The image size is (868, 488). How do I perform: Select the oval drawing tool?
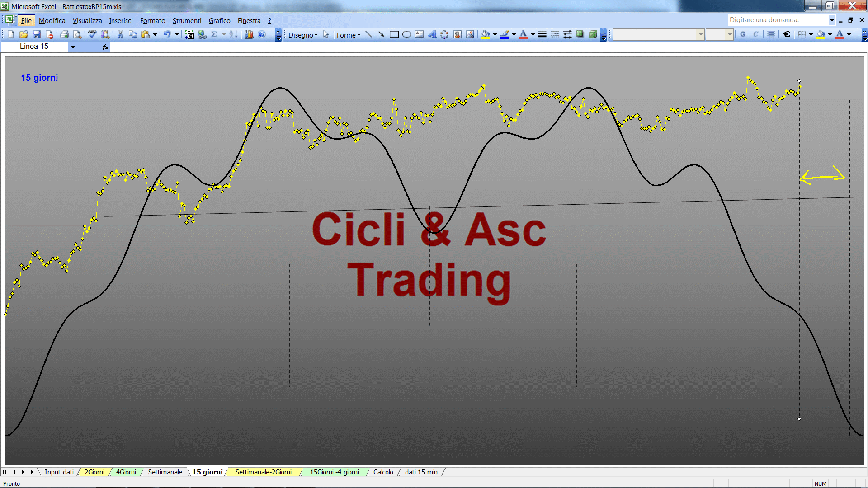(x=407, y=34)
